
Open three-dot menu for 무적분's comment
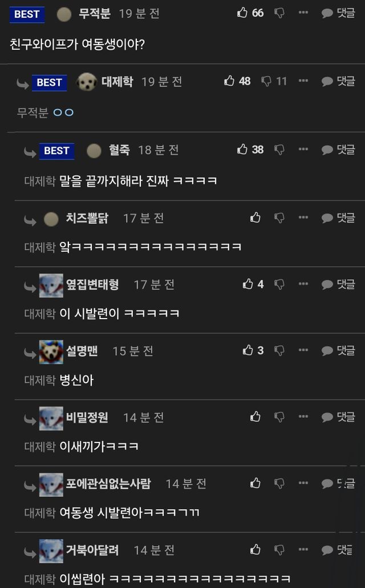point(303,13)
